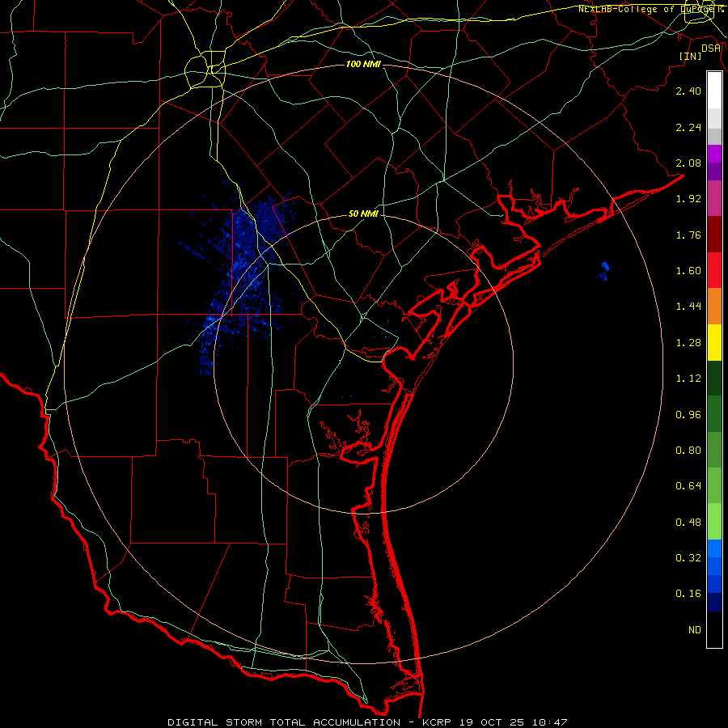Viewport: 728px width, 728px height.
Task: Click the '2.24' legend value
Action: [688, 127]
